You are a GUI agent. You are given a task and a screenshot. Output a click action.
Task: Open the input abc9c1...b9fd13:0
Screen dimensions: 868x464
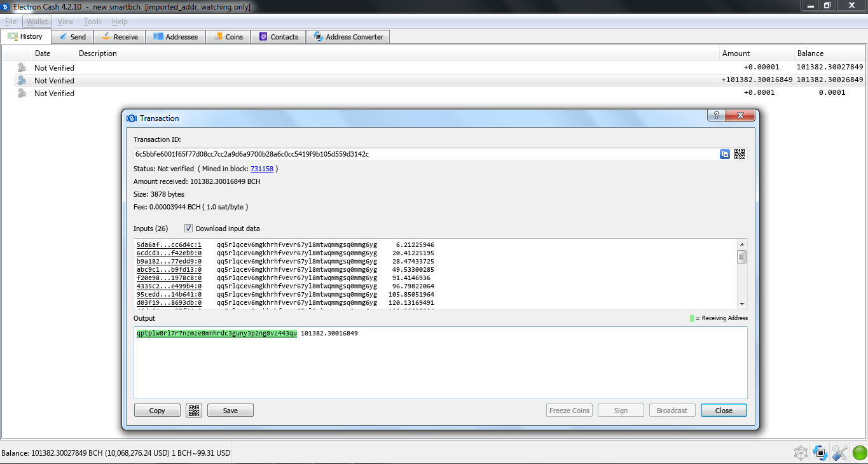click(x=169, y=269)
